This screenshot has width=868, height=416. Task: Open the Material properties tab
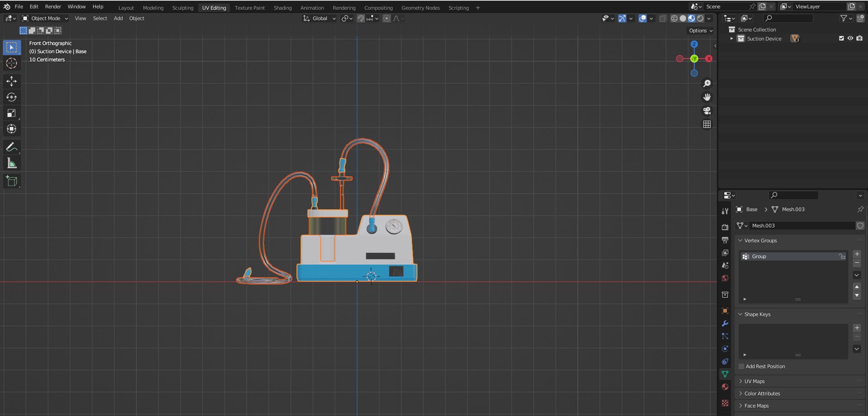click(725, 387)
